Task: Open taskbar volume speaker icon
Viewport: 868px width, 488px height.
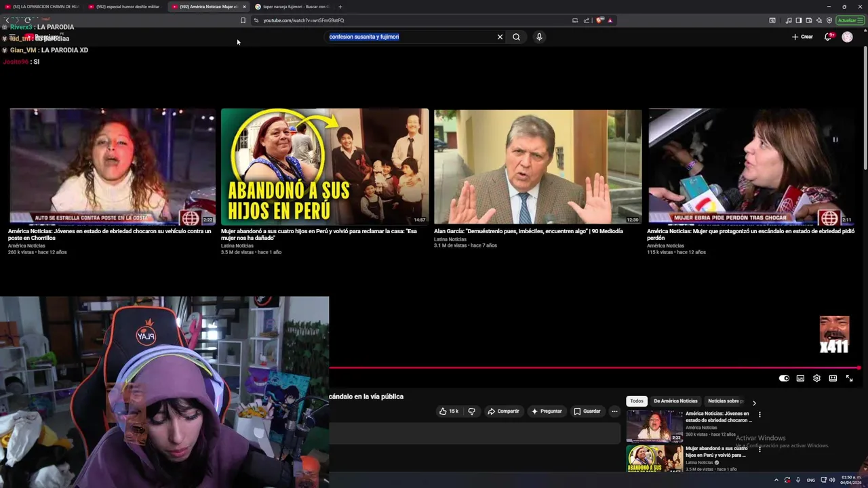Action: click(832, 480)
